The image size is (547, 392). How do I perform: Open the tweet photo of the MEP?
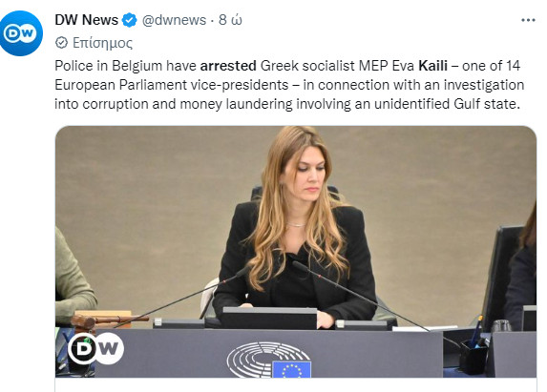point(296,252)
